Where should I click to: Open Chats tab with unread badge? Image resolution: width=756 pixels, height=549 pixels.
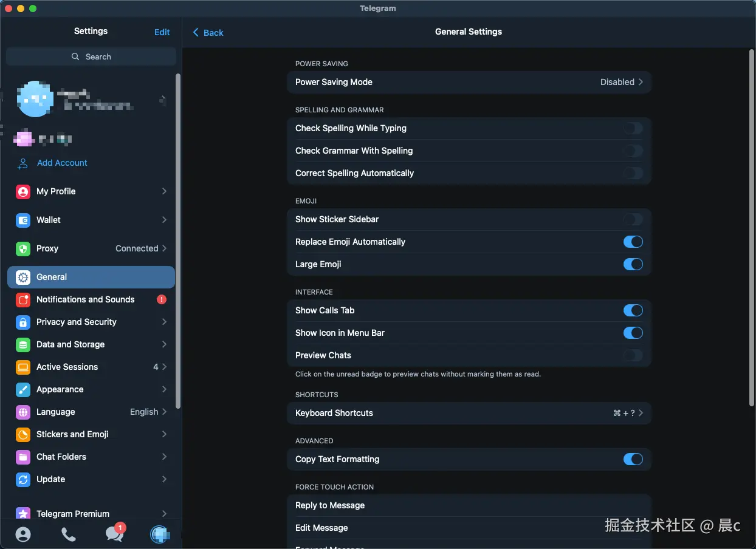114,533
